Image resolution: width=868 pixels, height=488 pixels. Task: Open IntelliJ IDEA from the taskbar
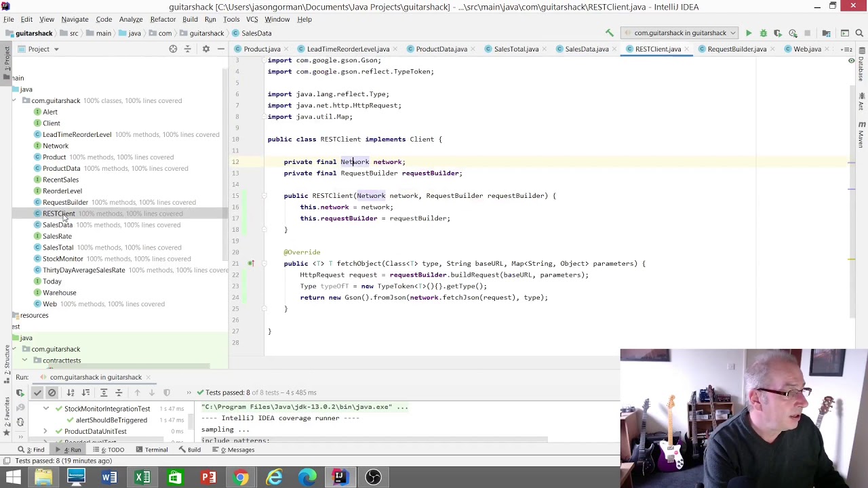click(340, 477)
